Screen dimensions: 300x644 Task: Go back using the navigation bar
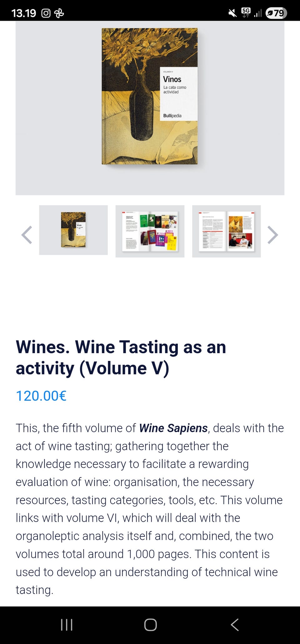point(235,625)
